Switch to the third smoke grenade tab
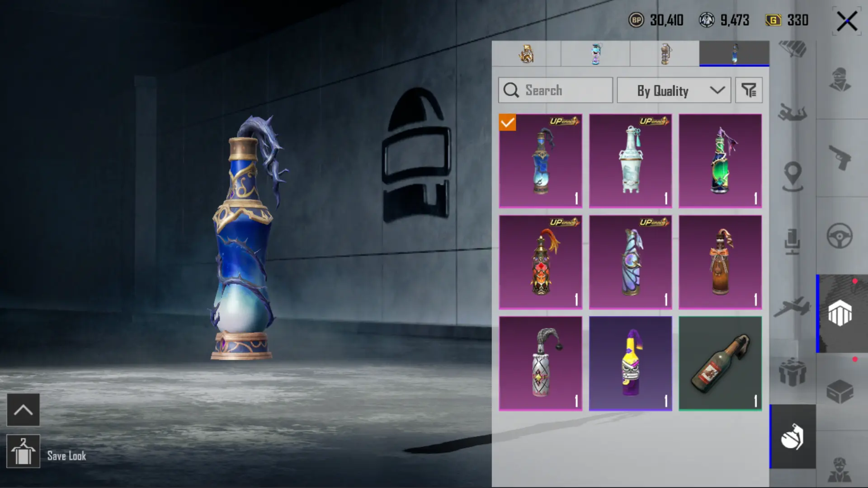Image resolution: width=868 pixels, height=488 pixels. (665, 54)
